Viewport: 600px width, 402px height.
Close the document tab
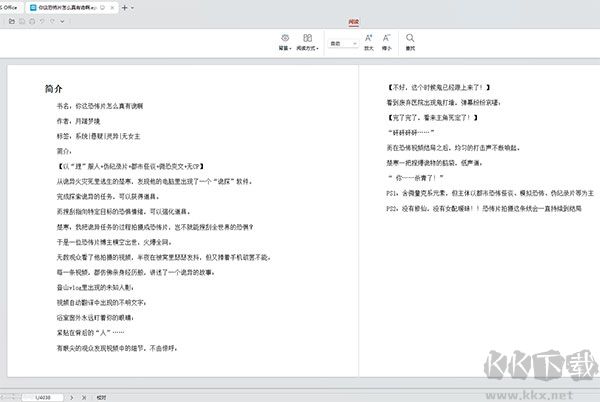112,7
